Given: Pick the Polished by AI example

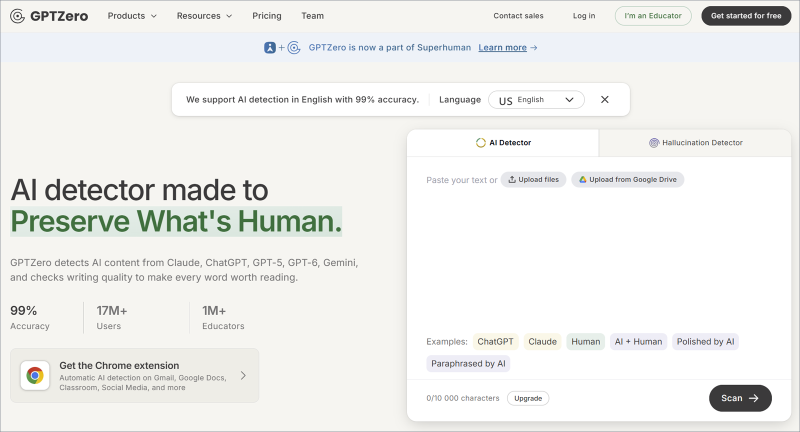Looking at the screenshot, I should click(x=705, y=342).
